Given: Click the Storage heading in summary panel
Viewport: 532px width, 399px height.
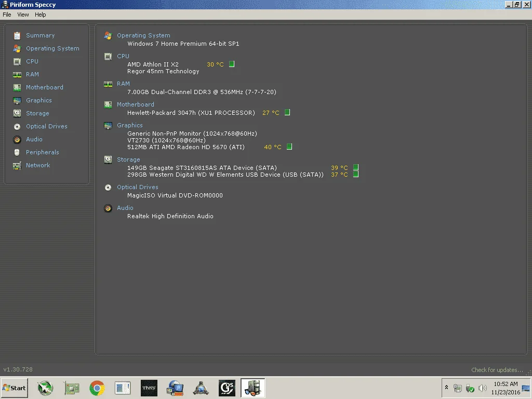Looking at the screenshot, I should point(128,159).
